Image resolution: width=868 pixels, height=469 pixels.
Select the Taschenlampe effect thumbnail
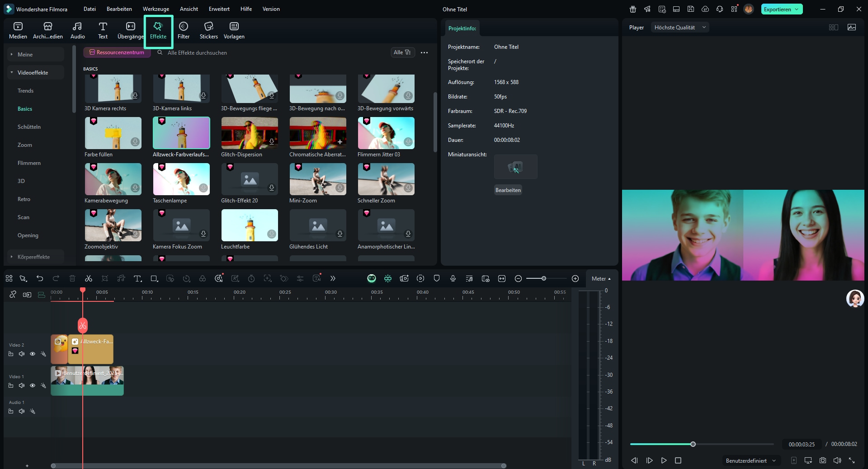tap(181, 179)
